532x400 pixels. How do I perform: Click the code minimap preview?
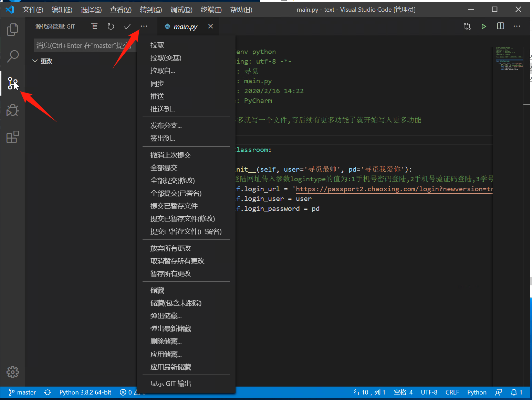coord(509,59)
